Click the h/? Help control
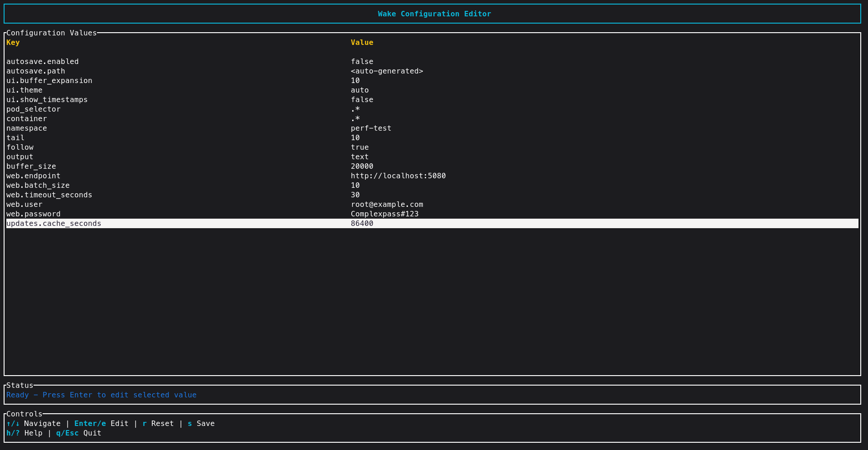The height and width of the screenshot is (450, 868). [x=24, y=433]
